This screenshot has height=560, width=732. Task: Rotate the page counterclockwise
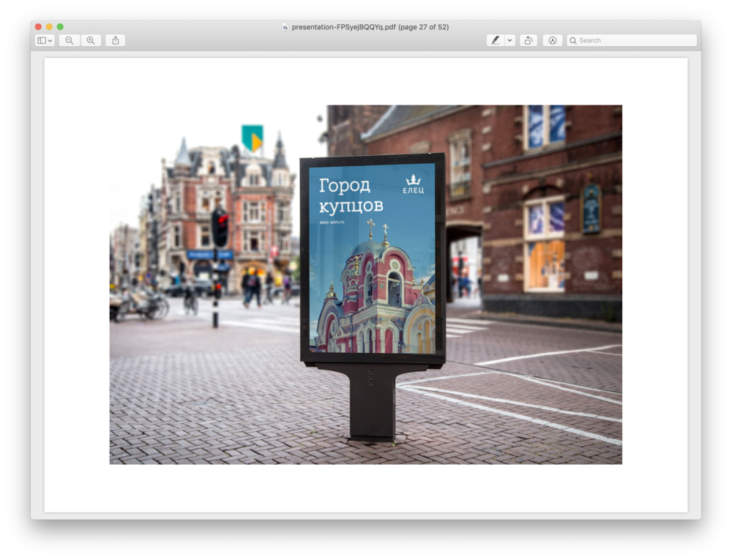click(528, 40)
